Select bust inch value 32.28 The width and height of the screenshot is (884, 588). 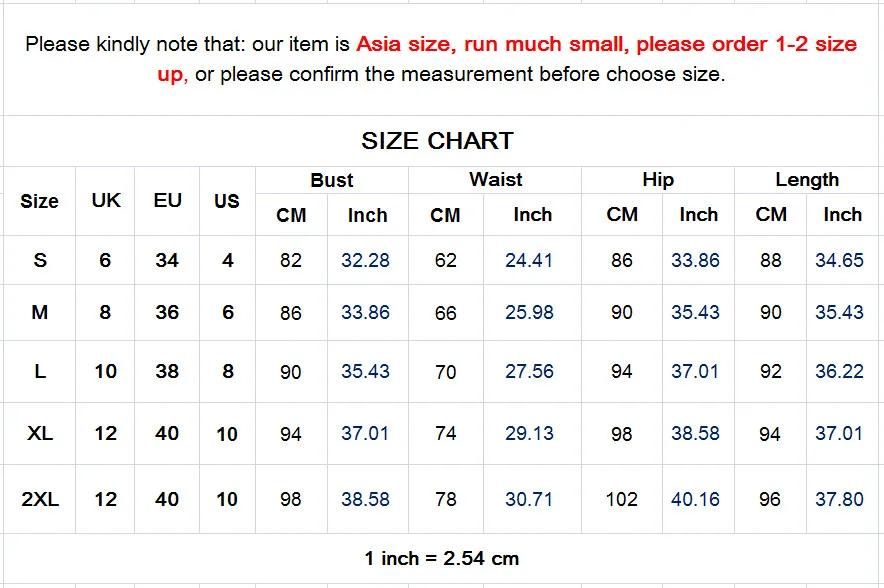pyautogui.click(x=365, y=260)
